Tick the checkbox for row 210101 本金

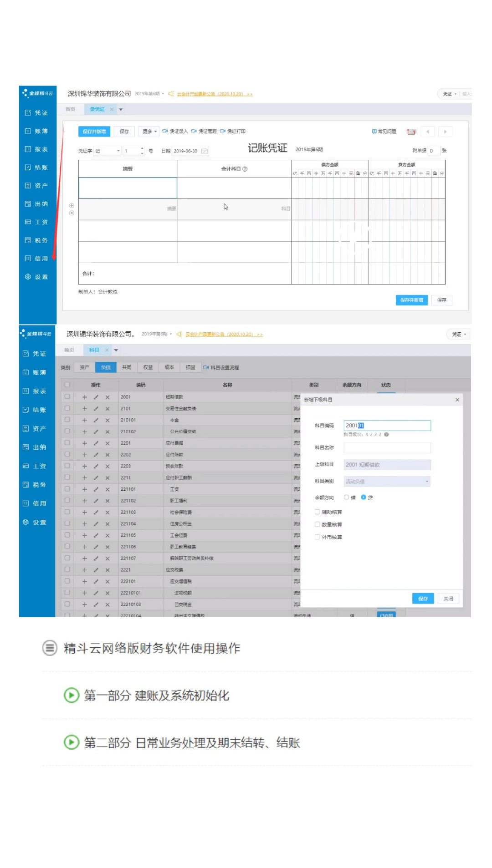[x=67, y=420]
